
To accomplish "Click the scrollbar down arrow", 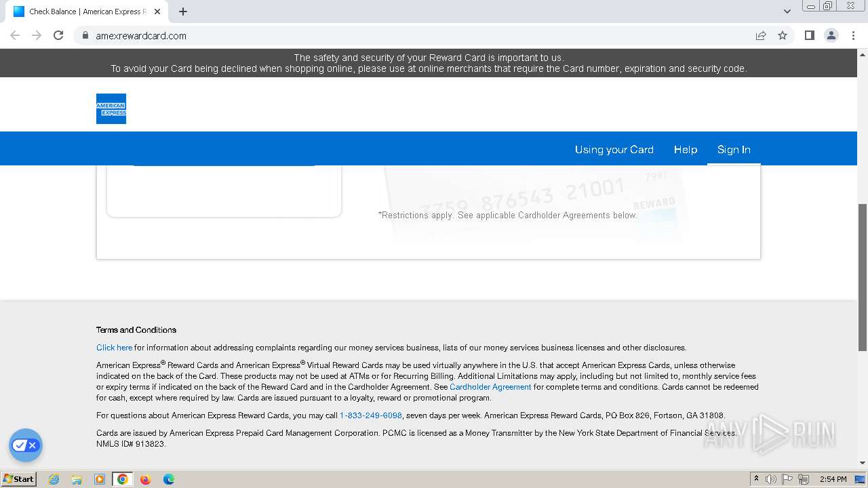I will 863,464.
